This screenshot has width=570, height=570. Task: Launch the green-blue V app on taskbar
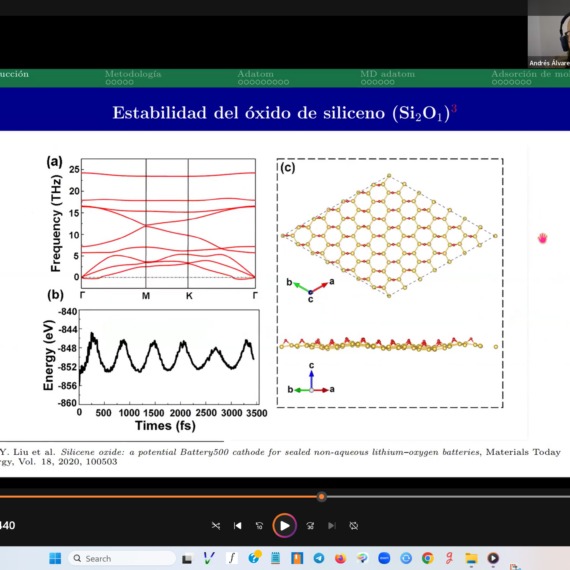[x=209, y=558]
